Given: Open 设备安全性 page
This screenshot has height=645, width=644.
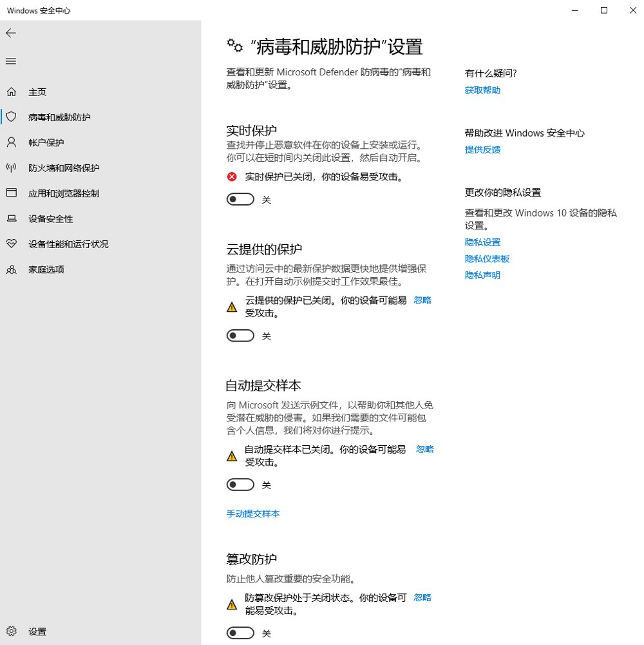Looking at the screenshot, I should [x=100, y=219].
